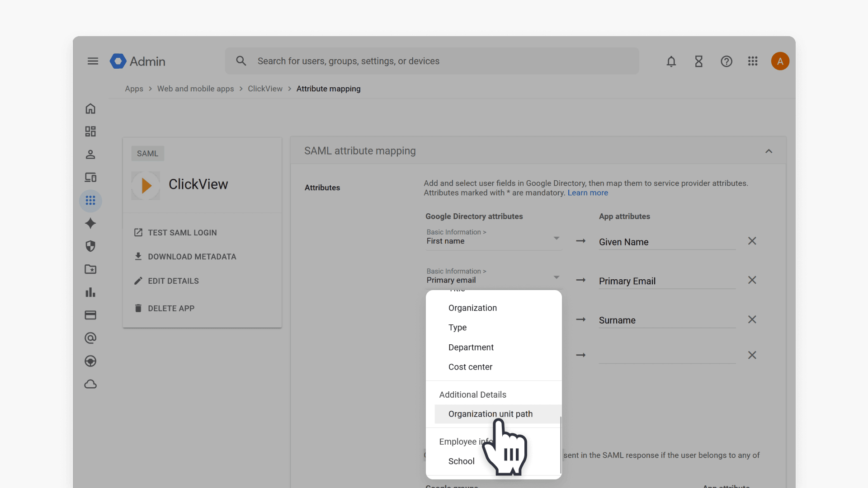Remove the Surname mapping row
This screenshot has width=868, height=488.
[x=752, y=319]
